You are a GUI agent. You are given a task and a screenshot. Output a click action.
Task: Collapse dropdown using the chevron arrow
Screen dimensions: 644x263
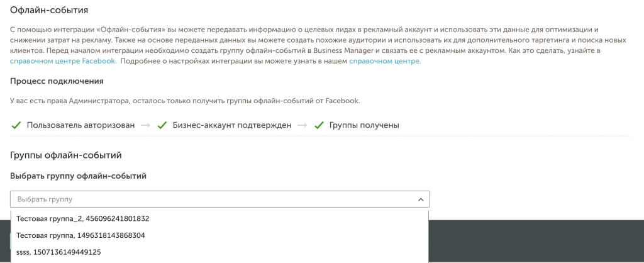click(x=420, y=199)
